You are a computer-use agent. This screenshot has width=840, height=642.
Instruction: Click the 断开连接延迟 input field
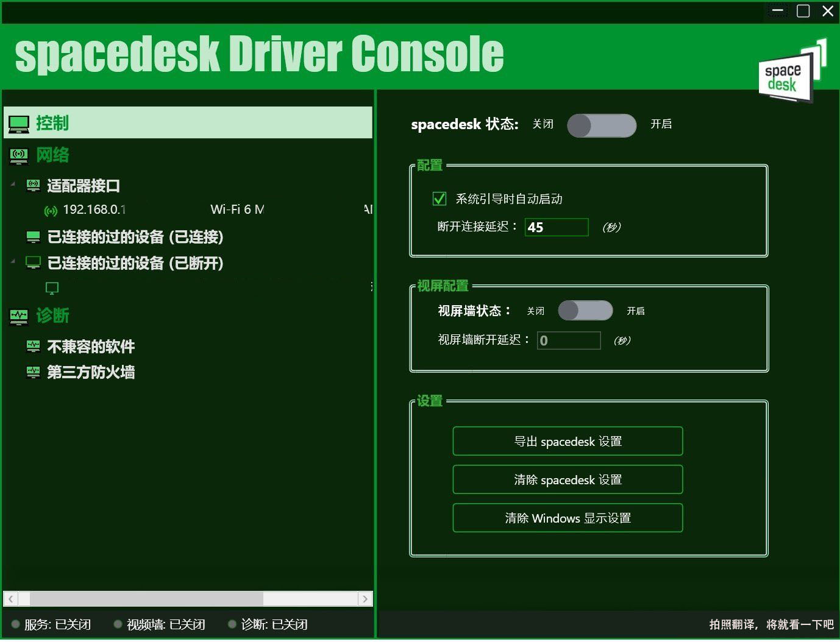coord(557,227)
